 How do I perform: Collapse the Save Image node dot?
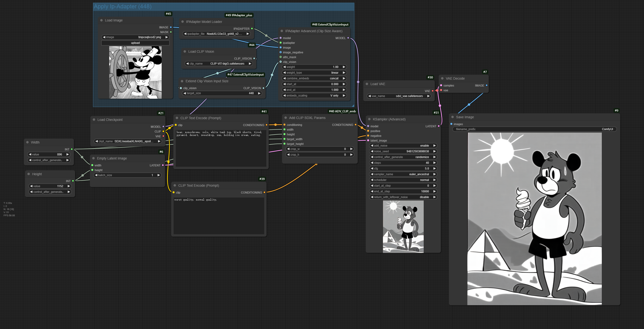pos(453,117)
